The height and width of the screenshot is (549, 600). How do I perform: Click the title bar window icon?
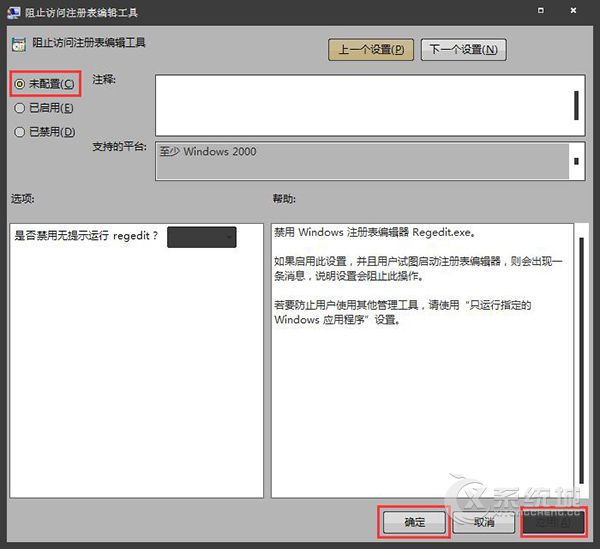coord(13,13)
